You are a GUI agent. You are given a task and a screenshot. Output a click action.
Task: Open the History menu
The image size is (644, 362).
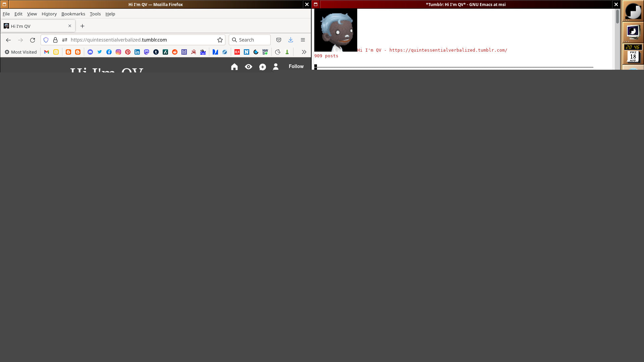pyautogui.click(x=49, y=14)
